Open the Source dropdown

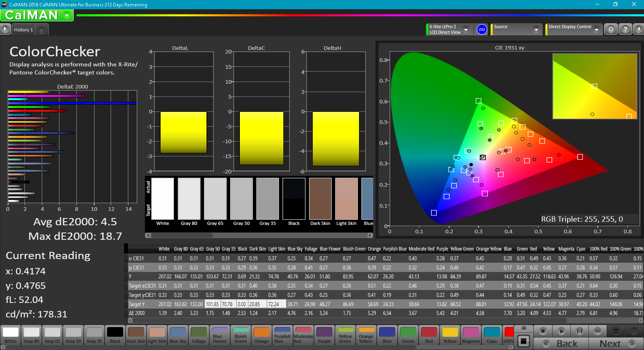pyautogui.click(x=536, y=29)
